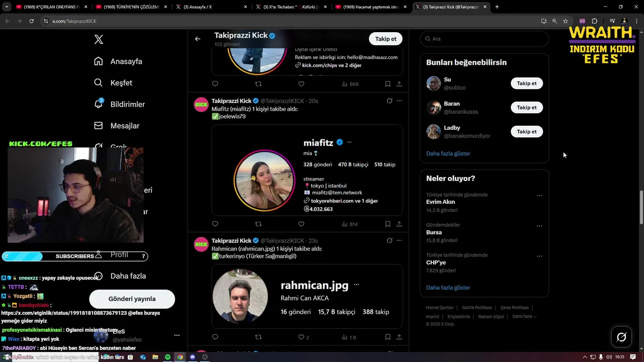Share the Rahmican post
The width and height of the screenshot is (644, 362).
click(x=399, y=337)
